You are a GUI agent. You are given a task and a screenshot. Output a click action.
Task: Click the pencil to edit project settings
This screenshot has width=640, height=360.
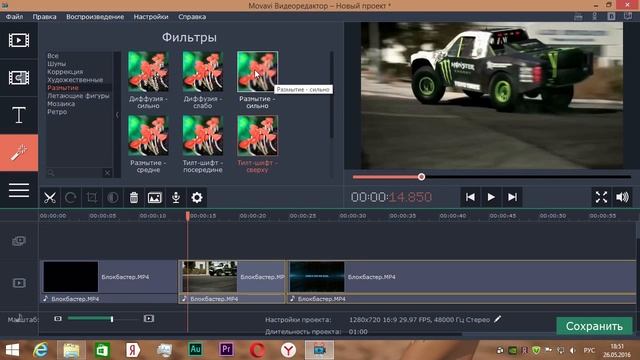coord(497,319)
